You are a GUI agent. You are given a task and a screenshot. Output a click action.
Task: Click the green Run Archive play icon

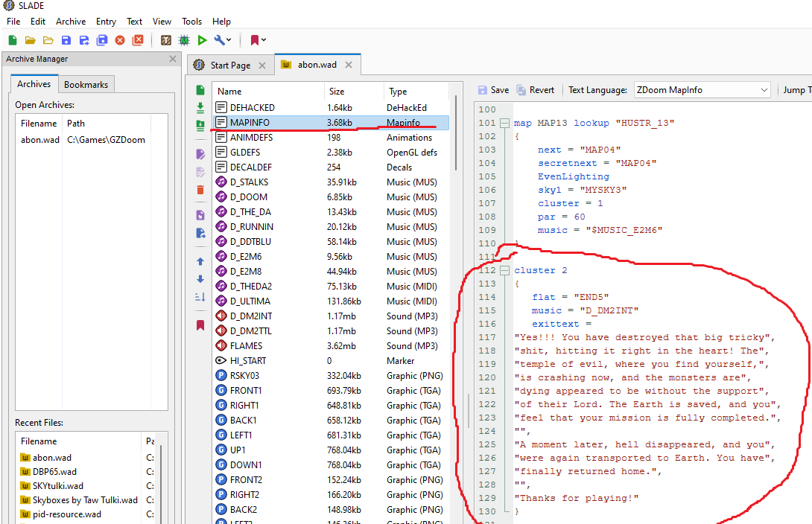click(x=202, y=40)
